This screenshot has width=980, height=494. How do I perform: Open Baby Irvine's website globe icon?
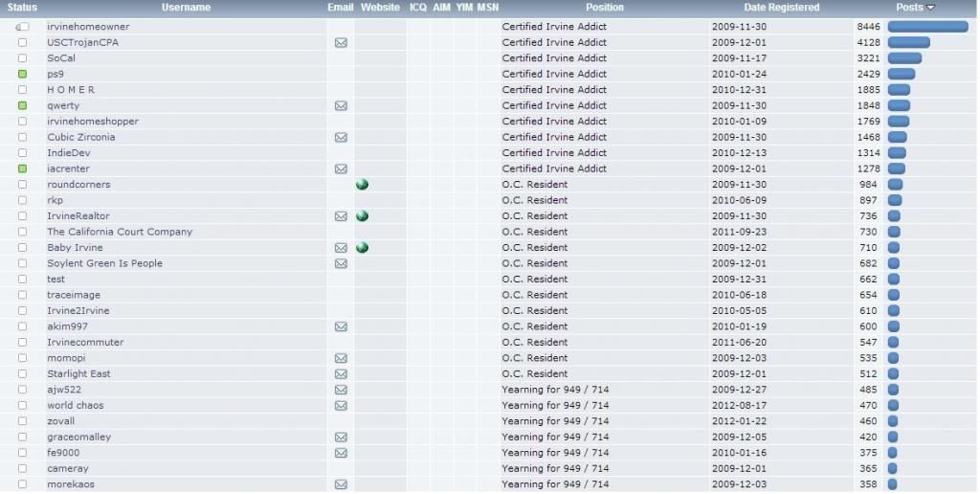pyautogui.click(x=362, y=248)
